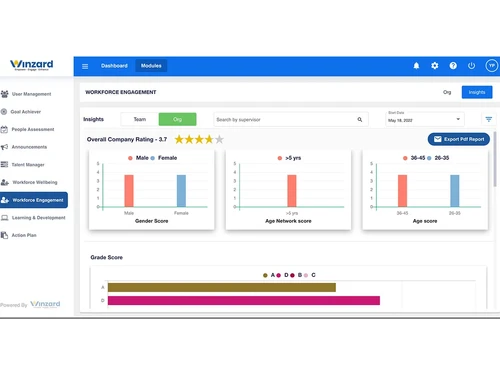
Task: Click the Insights button
Action: pos(477,92)
